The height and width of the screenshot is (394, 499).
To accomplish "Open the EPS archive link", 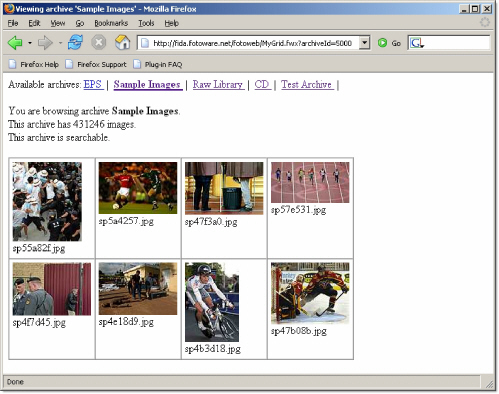I will (93, 84).
